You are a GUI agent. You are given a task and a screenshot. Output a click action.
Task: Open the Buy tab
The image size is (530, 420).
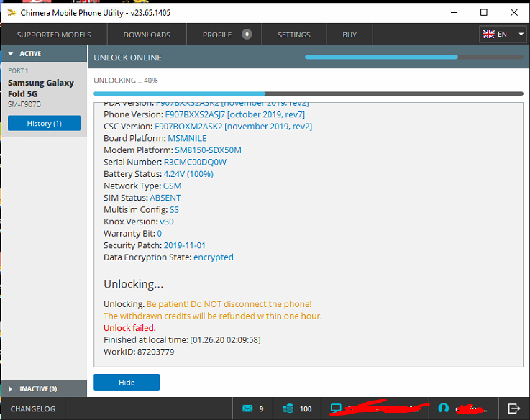pos(349,35)
